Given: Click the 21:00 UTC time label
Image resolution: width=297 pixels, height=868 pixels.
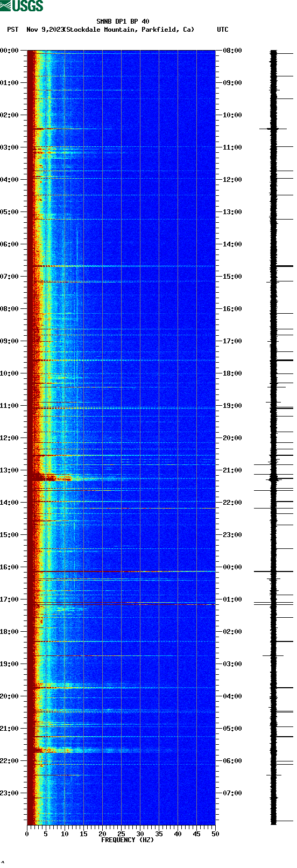Looking at the screenshot, I should tap(232, 470).
